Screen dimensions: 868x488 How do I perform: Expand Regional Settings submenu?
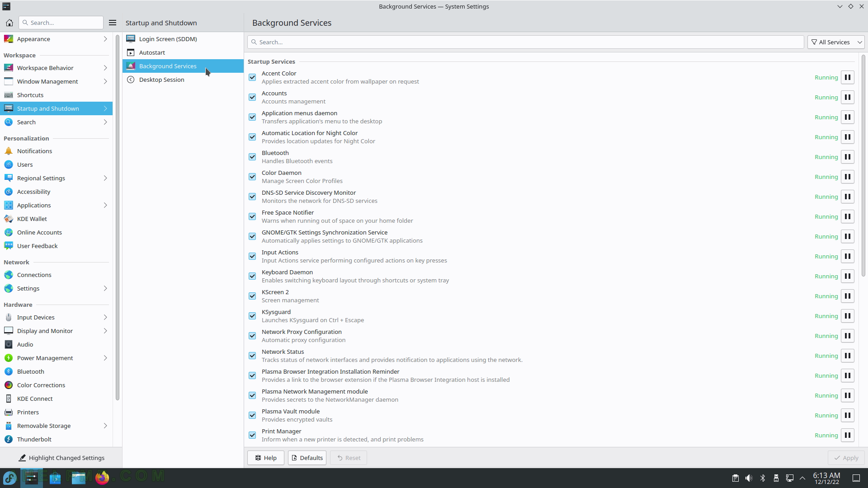pyautogui.click(x=105, y=178)
